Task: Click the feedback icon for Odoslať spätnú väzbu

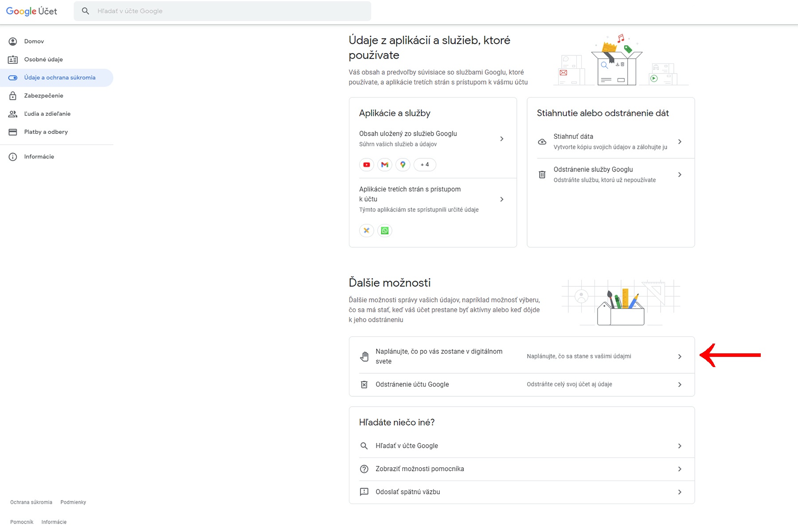Action: coord(364,492)
